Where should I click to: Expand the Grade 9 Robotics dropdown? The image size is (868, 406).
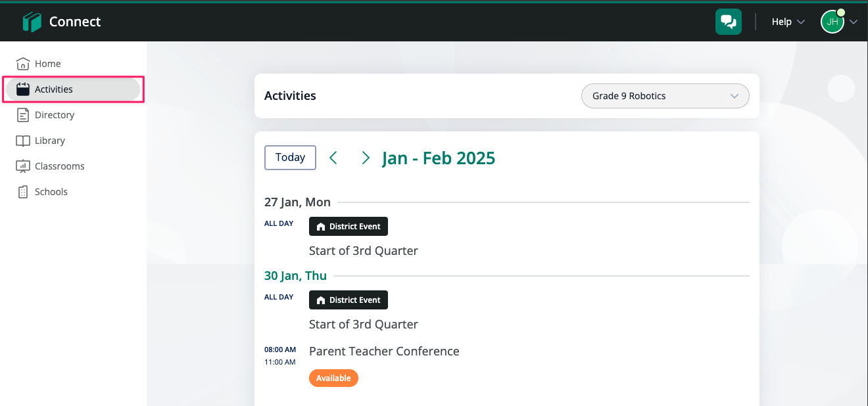pos(665,96)
